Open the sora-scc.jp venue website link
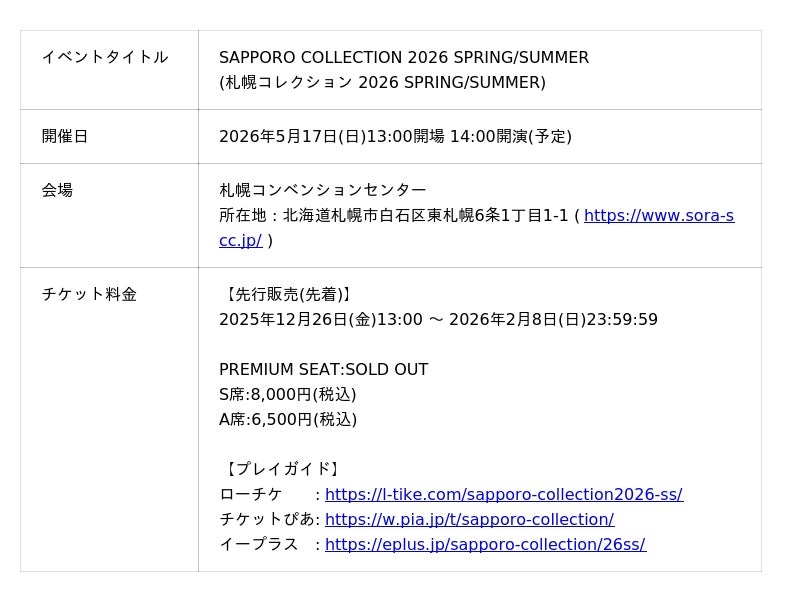Image resolution: width=800 pixels, height=602 pixels. (658, 216)
